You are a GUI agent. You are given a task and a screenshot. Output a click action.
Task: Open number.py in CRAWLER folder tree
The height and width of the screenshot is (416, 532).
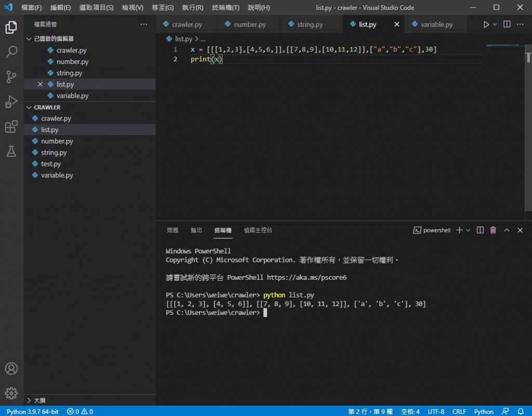[x=89, y=141]
